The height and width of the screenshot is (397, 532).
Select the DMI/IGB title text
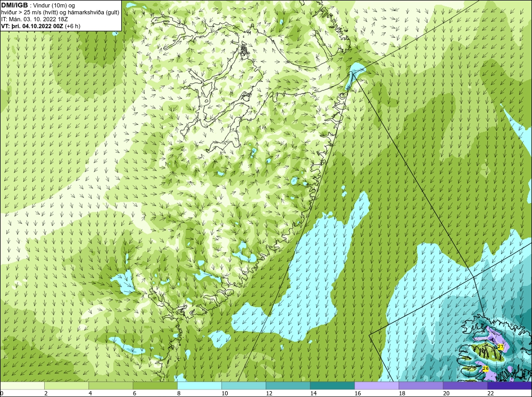coord(14,5)
